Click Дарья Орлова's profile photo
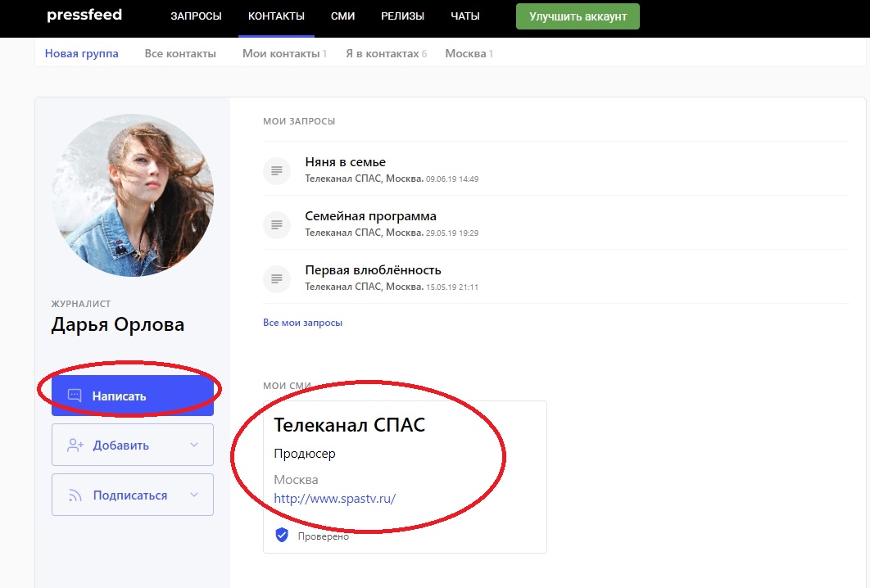Screen dimensions: 870x588 point(133,195)
